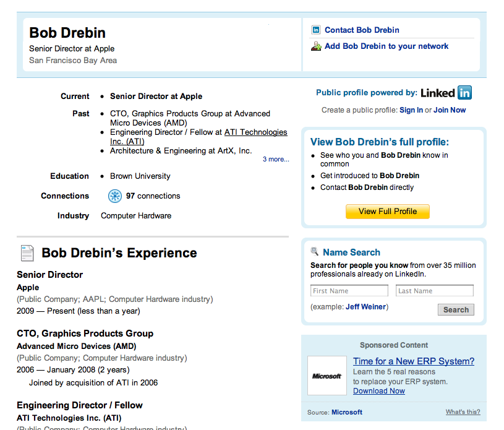Click 'Engineering Director / Fellow' experience heading
The width and height of the screenshot is (504, 430).
point(80,405)
